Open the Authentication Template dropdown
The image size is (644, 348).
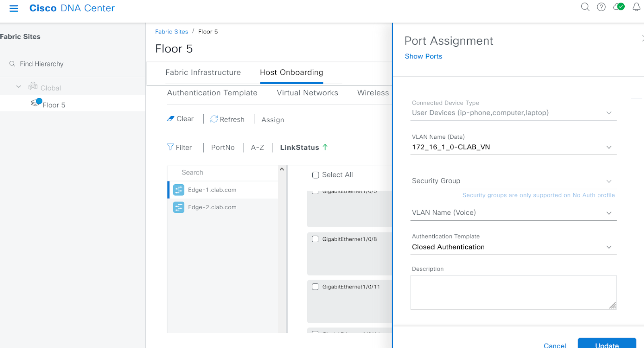pyautogui.click(x=513, y=247)
